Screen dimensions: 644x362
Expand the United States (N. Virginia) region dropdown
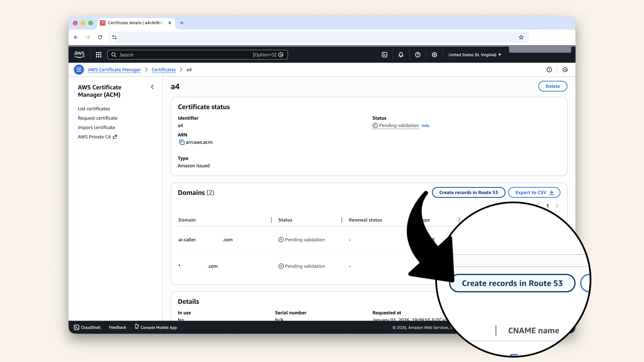point(475,55)
